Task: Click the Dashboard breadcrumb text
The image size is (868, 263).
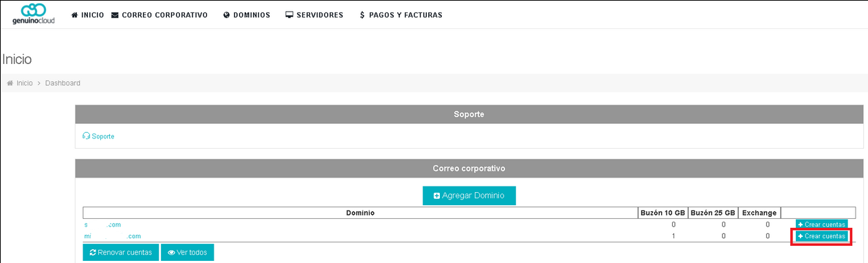Action: click(63, 83)
